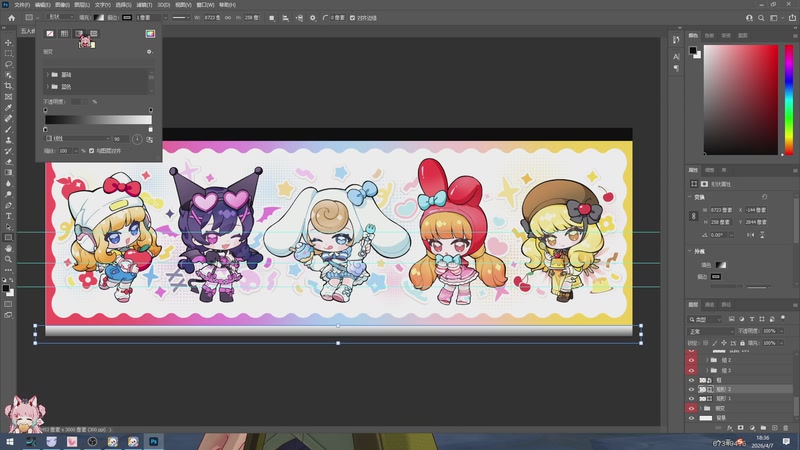
Task: Select the Hand tool
Action: coord(8,248)
